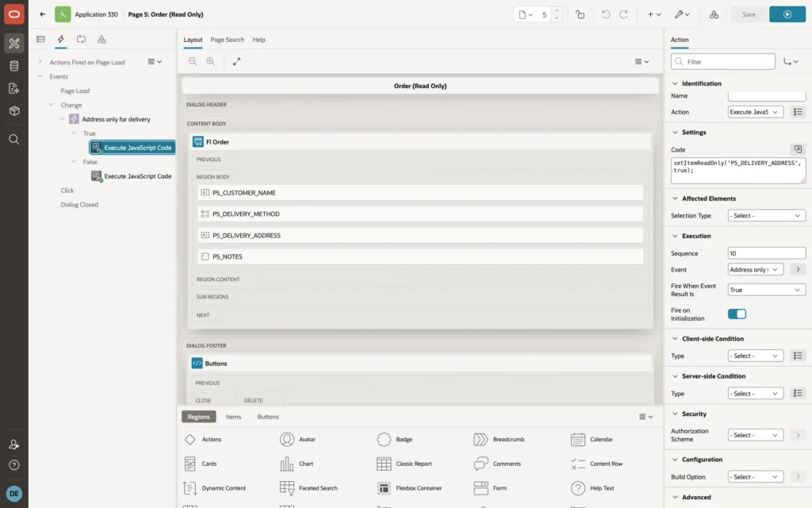This screenshot has height=508, width=812.
Task: Run the page with the play button
Action: (787, 14)
